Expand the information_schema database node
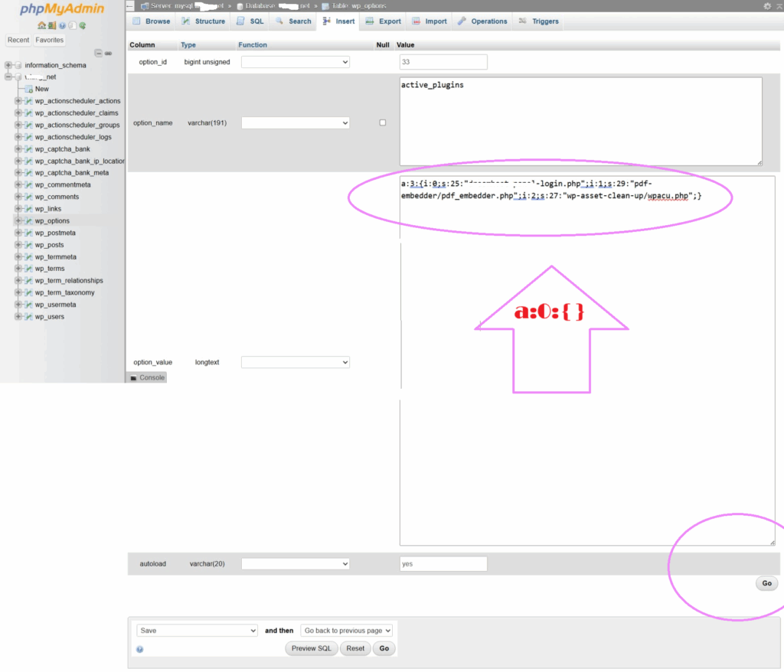 click(8, 65)
